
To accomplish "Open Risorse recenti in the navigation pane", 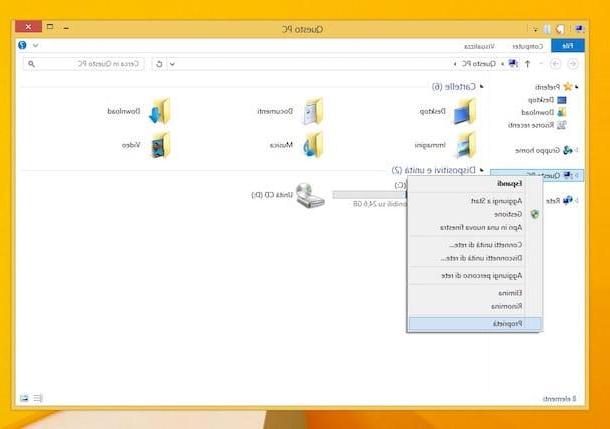I will [x=537, y=125].
